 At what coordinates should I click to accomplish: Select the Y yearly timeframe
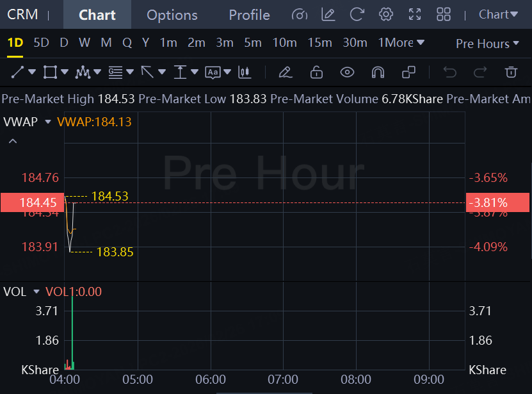[145, 42]
